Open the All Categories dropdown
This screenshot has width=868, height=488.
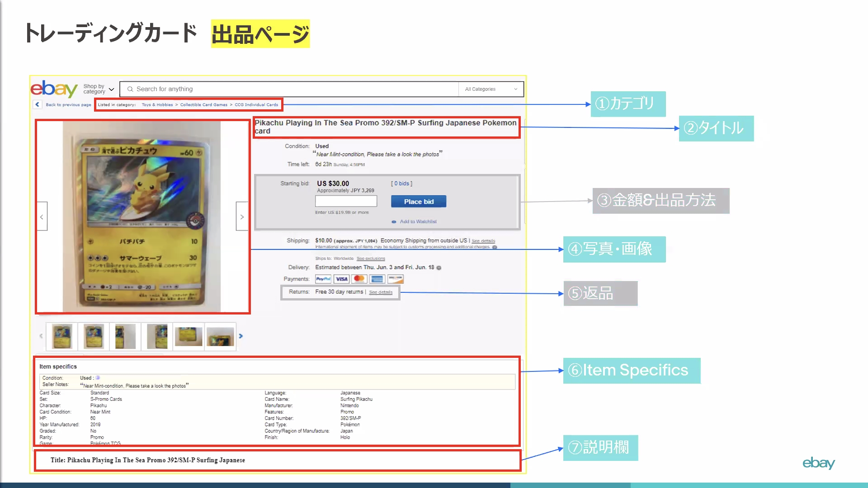[491, 89]
